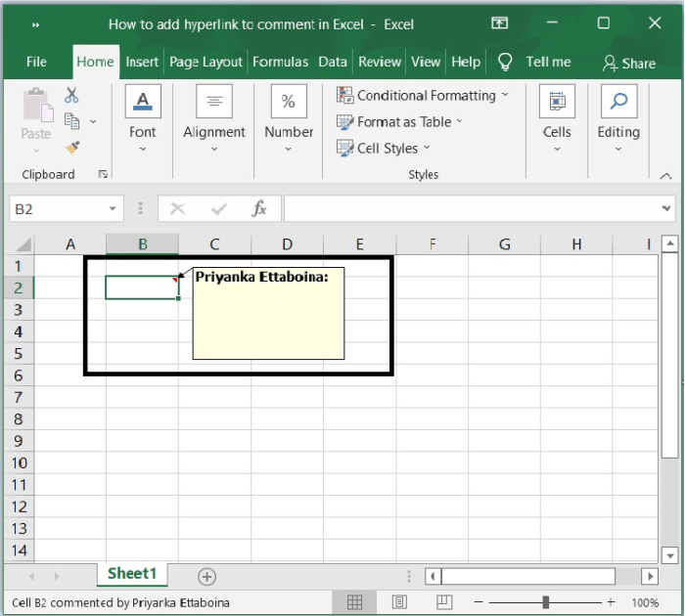Switch to the Formulas tab

pos(281,62)
